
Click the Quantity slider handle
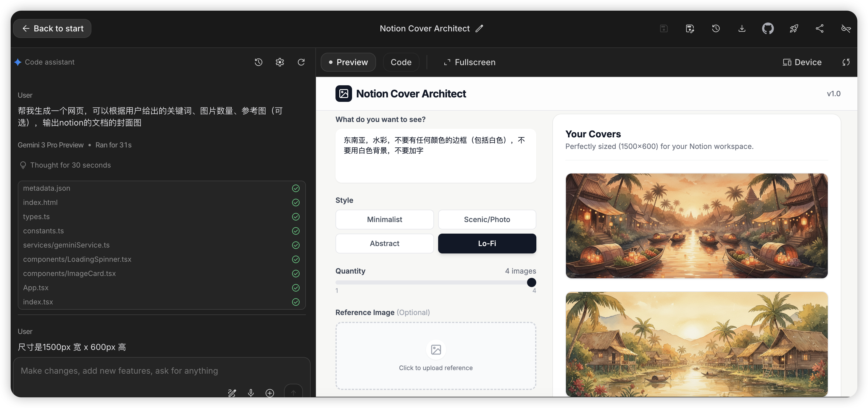531,282
